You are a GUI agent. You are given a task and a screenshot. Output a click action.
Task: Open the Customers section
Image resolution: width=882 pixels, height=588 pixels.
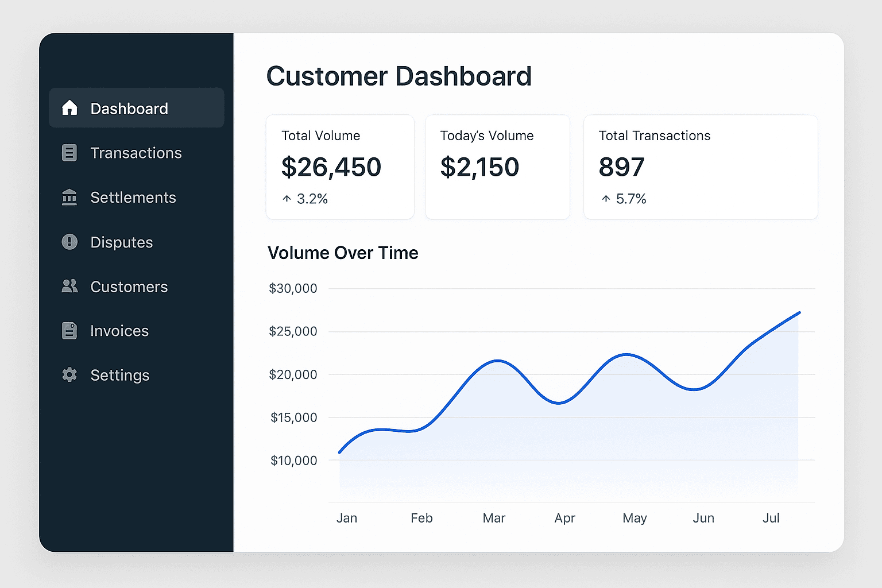click(x=129, y=286)
